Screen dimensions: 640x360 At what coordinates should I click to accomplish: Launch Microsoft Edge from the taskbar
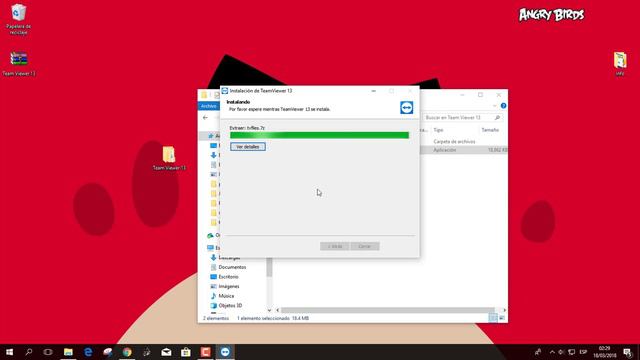pyautogui.click(x=88, y=352)
